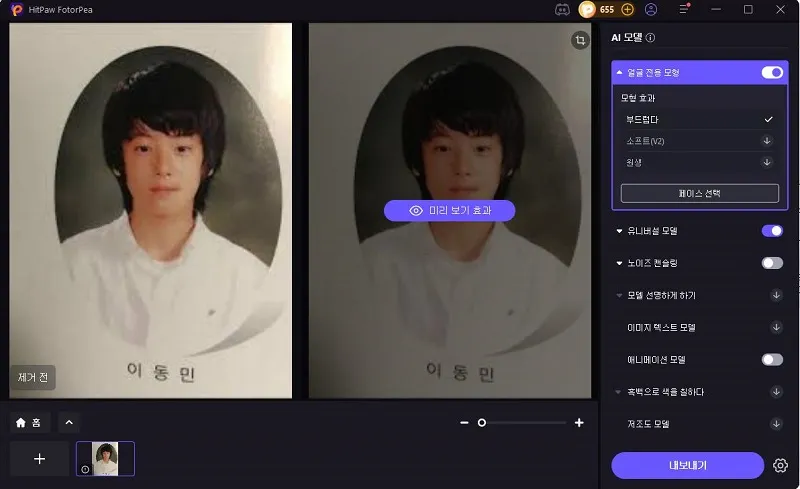Click the crop icon on preview image
The width and height of the screenshot is (800, 489).
click(x=580, y=40)
